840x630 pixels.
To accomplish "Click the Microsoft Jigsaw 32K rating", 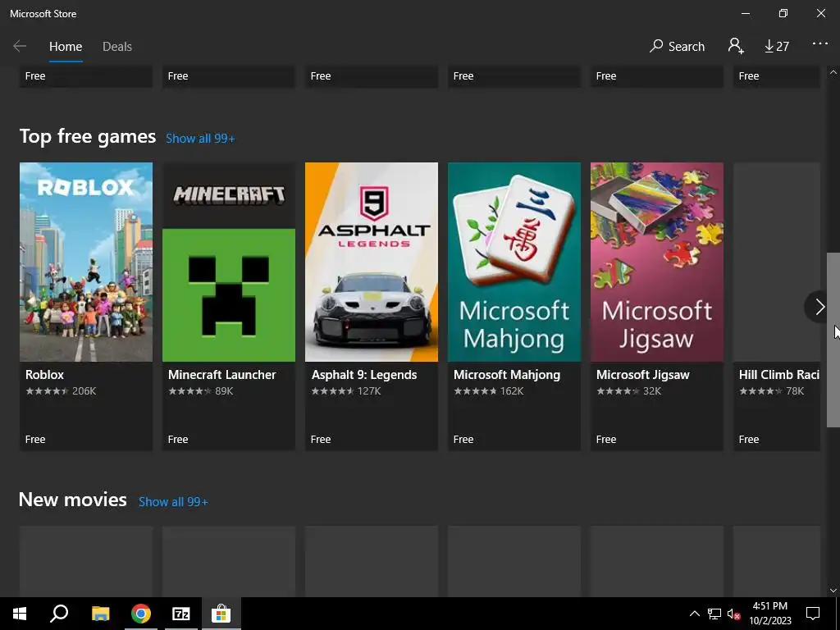I will coord(629,391).
